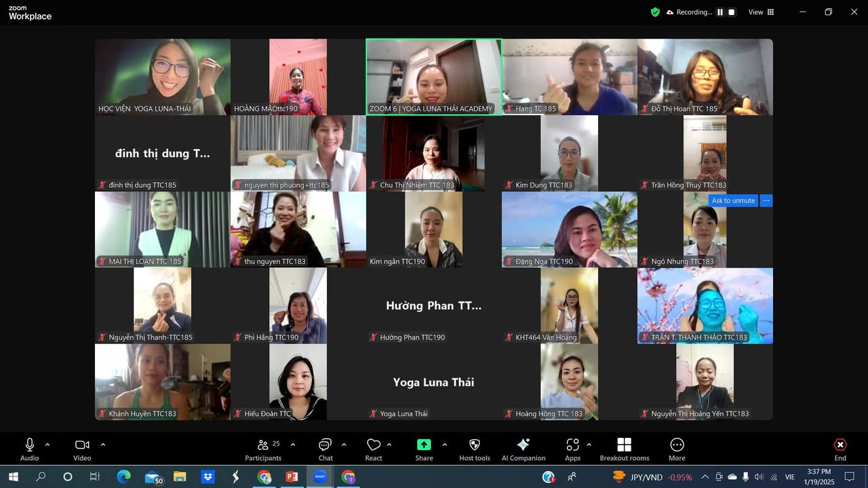The height and width of the screenshot is (488, 868).
Task: Select Đặng Nga TTC190 video tile
Action: [570, 229]
